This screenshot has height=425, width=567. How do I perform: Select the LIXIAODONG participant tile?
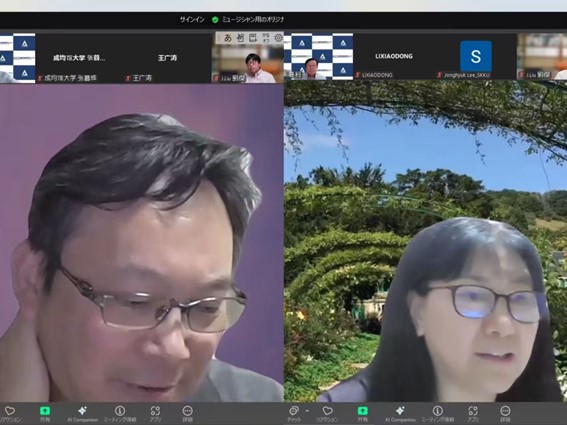click(x=394, y=56)
